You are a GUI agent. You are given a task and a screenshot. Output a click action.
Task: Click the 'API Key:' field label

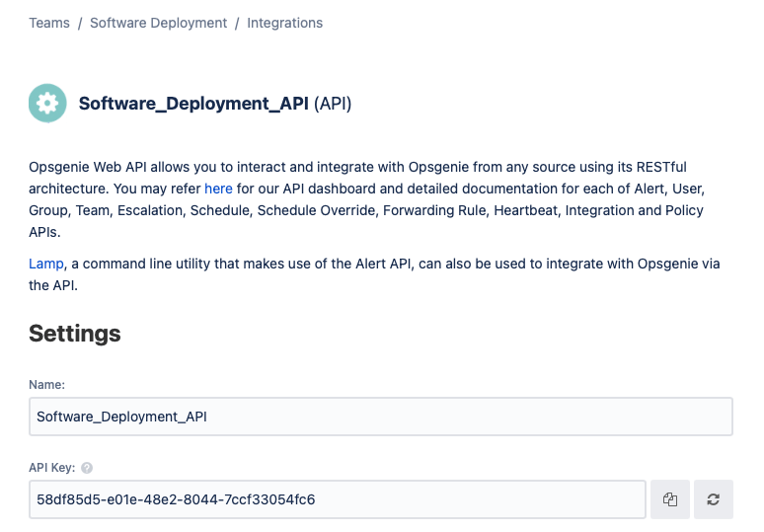point(52,468)
